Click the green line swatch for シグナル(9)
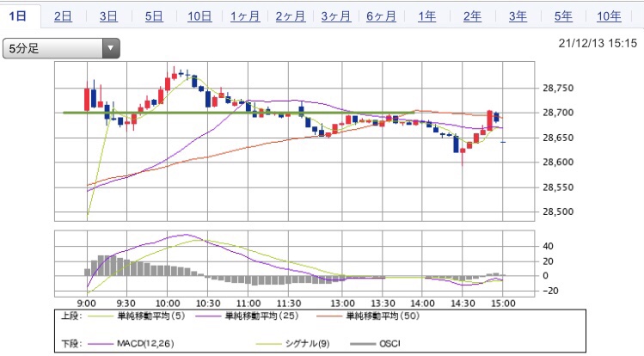644x356 pixels. (268, 344)
